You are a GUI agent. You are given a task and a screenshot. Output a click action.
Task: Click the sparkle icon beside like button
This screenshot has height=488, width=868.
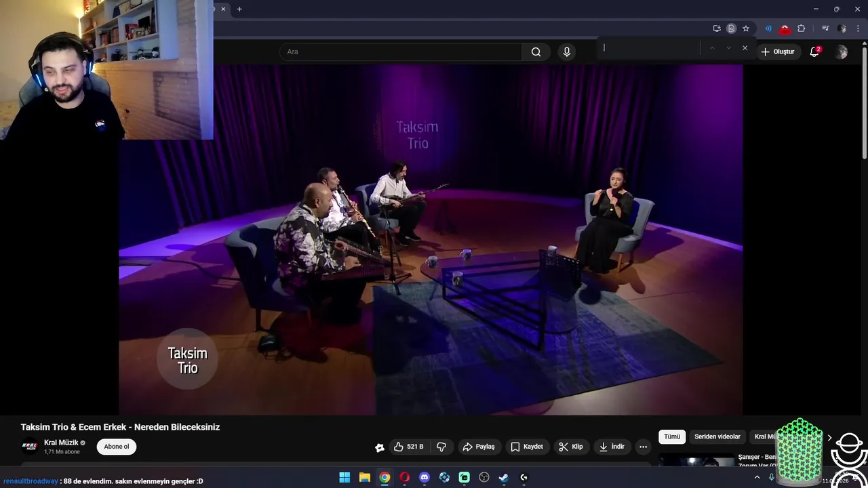coord(380,447)
